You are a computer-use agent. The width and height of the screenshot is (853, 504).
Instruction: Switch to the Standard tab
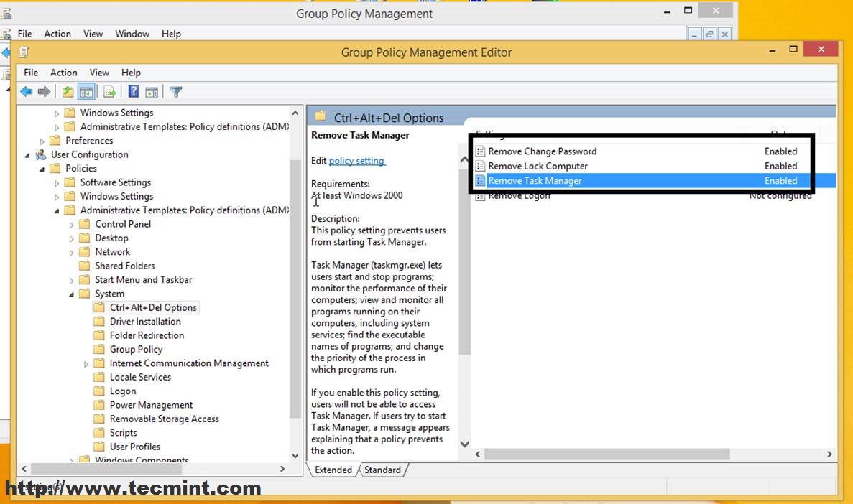[x=382, y=470]
